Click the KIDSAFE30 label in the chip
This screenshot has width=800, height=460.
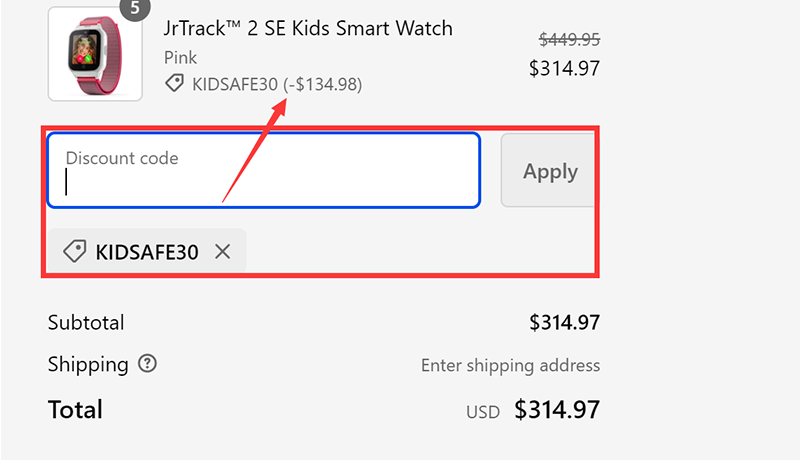click(x=147, y=252)
